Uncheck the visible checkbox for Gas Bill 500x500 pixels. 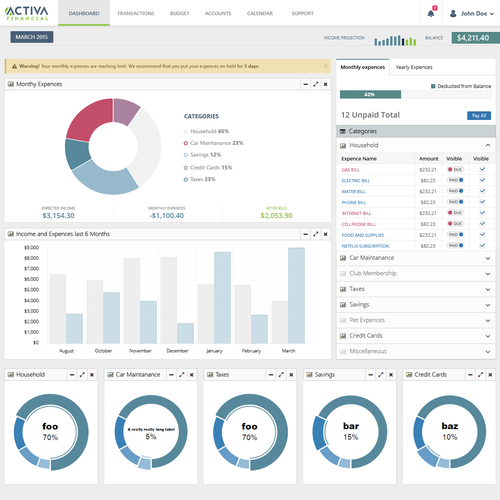pyautogui.click(x=482, y=169)
